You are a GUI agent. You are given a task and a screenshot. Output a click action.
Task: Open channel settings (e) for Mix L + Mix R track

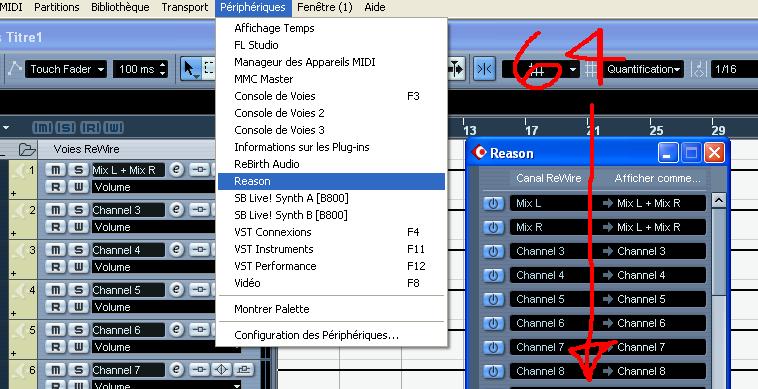pos(176,170)
